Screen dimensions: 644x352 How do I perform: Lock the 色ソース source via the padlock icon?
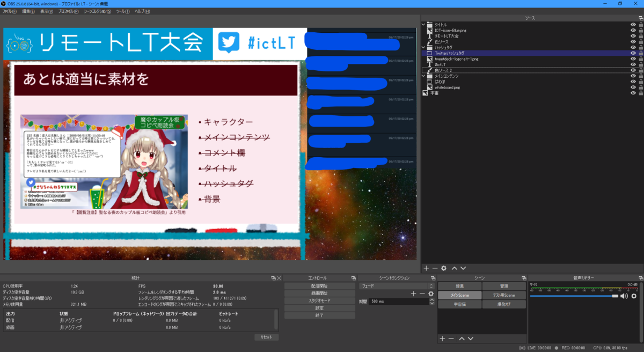pos(640,42)
